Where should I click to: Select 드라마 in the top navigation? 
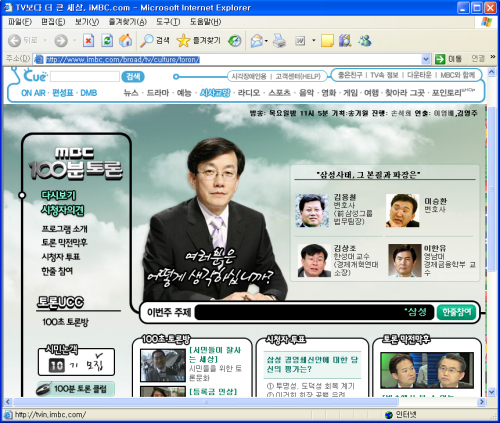(x=158, y=93)
